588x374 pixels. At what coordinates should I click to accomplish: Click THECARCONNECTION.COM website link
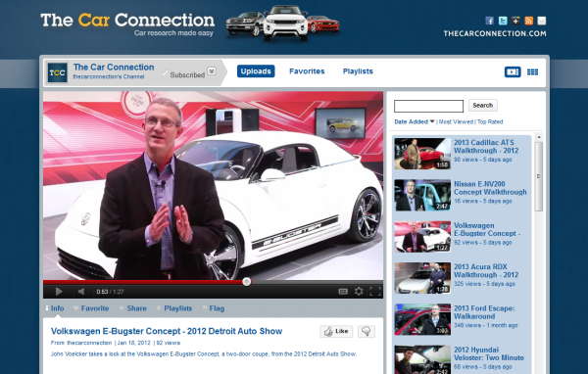(495, 33)
